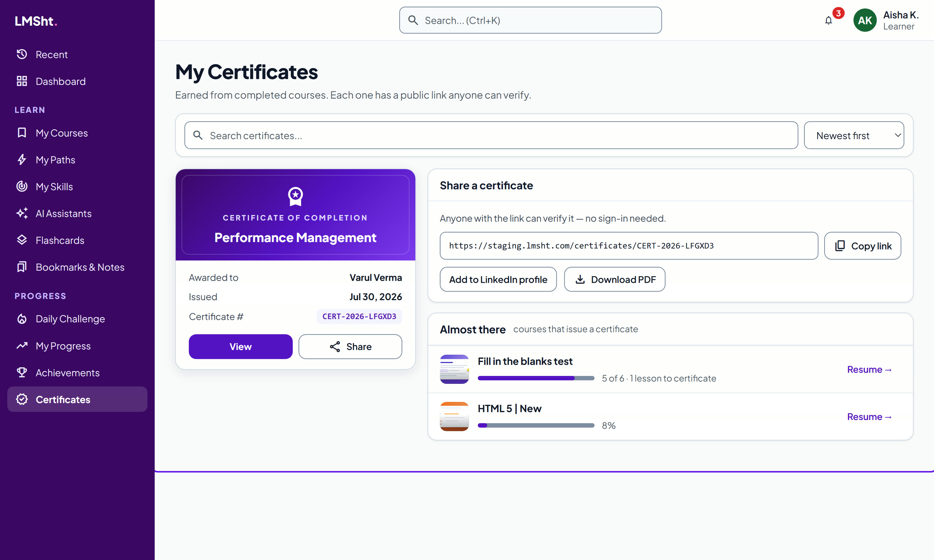Click Add to LinkedIn profile

pyautogui.click(x=498, y=279)
